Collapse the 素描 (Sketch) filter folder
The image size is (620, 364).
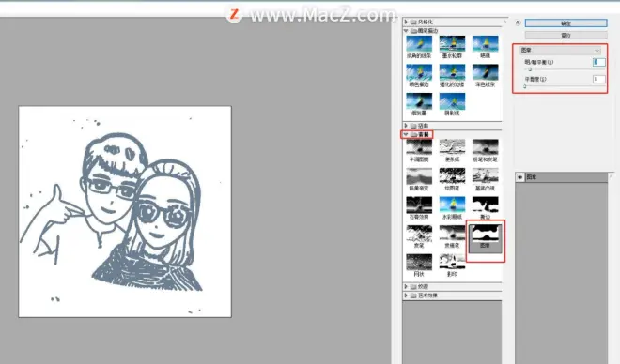click(406, 135)
